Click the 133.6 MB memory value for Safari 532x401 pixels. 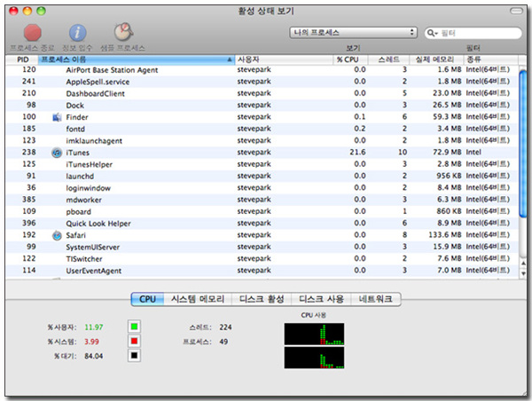coord(445,235)
